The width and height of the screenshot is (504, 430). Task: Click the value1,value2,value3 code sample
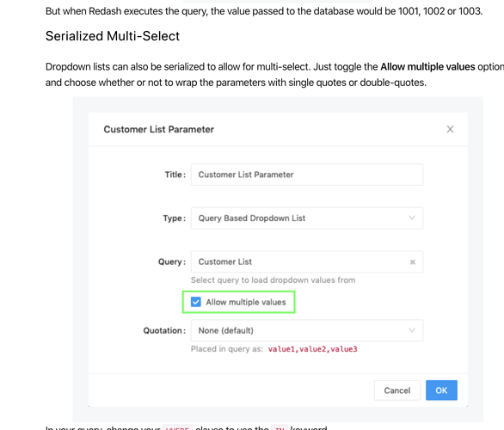(312, 349)
